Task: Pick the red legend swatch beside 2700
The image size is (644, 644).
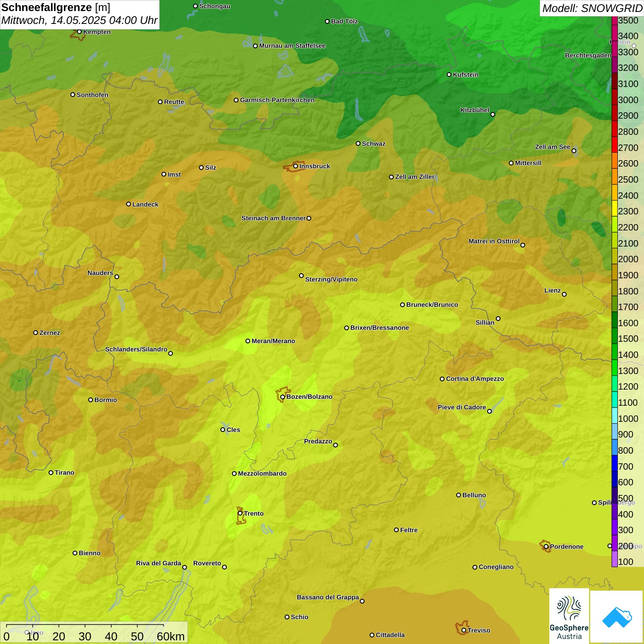Action: pos(615,144)
